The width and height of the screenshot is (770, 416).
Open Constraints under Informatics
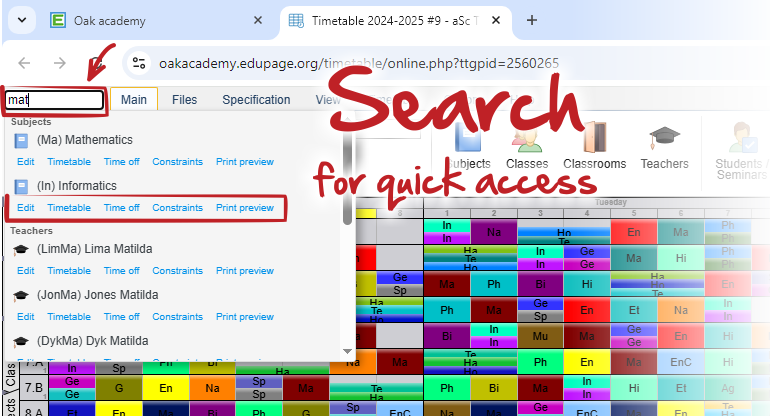tap(177, 208)
